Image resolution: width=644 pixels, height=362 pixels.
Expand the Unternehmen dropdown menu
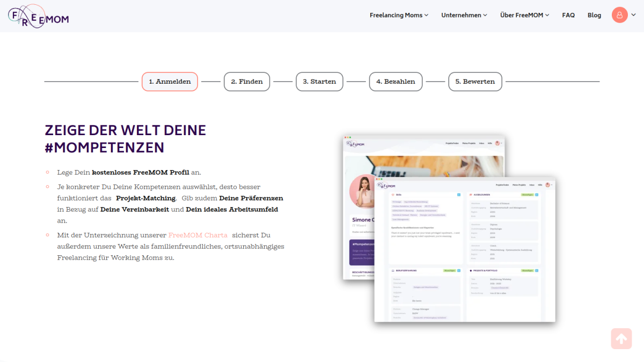tap(464, 15)
